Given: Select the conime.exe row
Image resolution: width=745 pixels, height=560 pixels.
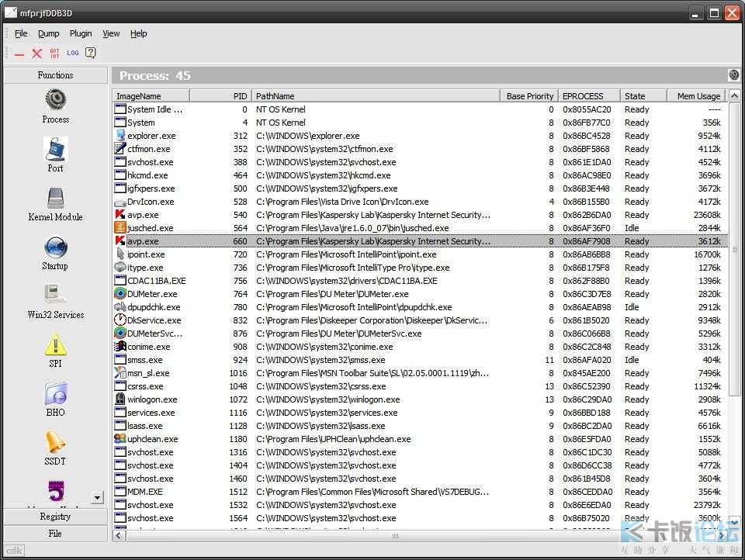Looking at the screenshot, I should tap(420, 347).
